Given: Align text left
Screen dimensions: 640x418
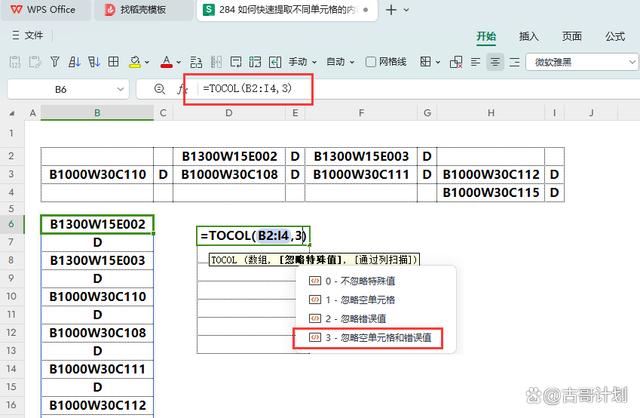Looking at the screenshot, I should 476,62.
